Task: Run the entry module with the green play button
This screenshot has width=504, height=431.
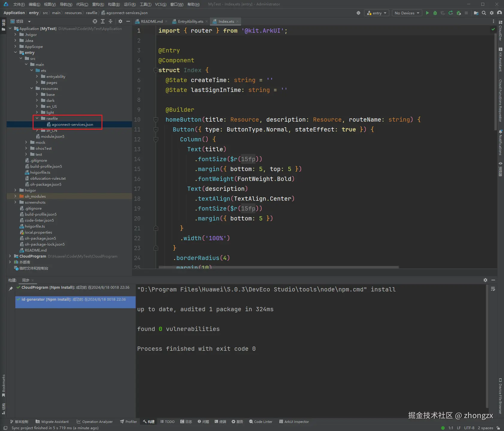Action: [x=427, y=13]
